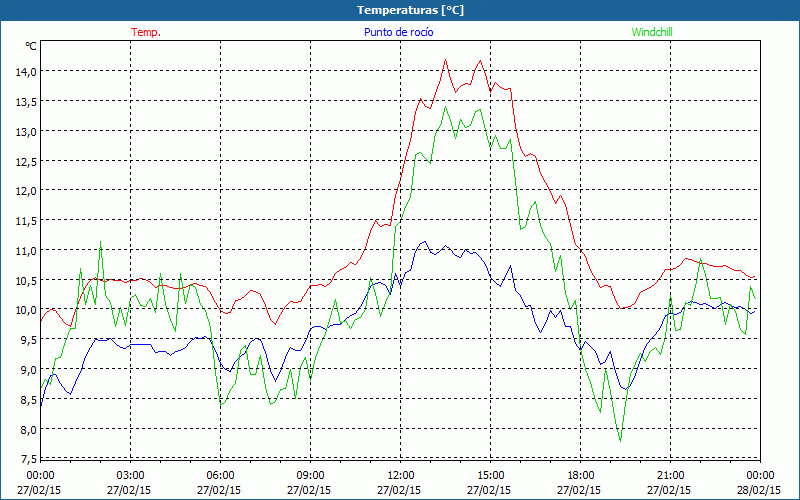Click the 12,5 y-axis value
The image size is (800, 500).
click(27, 162)
